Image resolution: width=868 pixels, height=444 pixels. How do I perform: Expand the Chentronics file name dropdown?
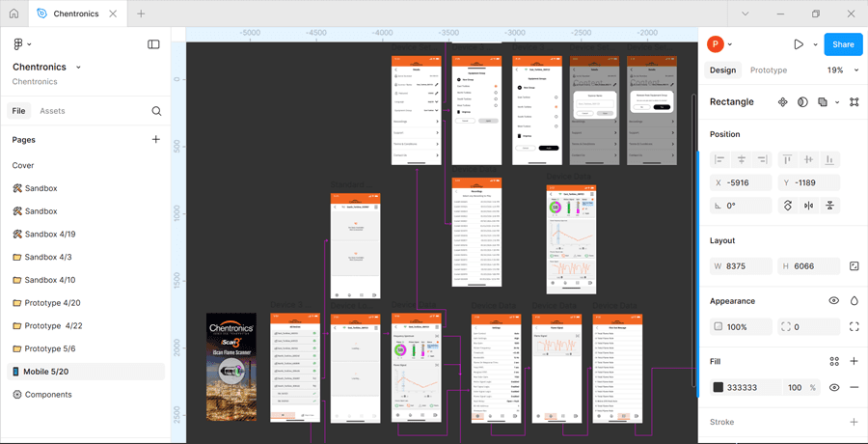coord(78,67)
